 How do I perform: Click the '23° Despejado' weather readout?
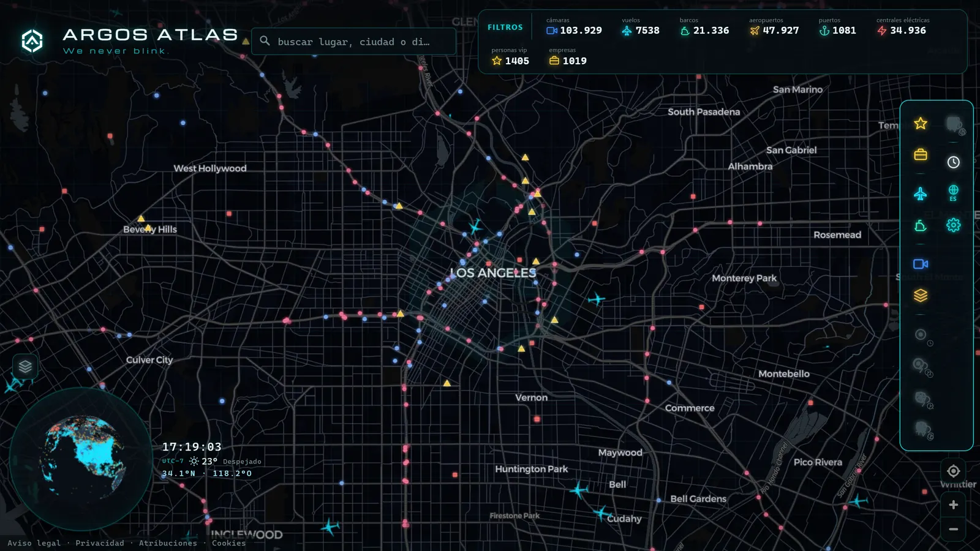(x=225, y=461)
